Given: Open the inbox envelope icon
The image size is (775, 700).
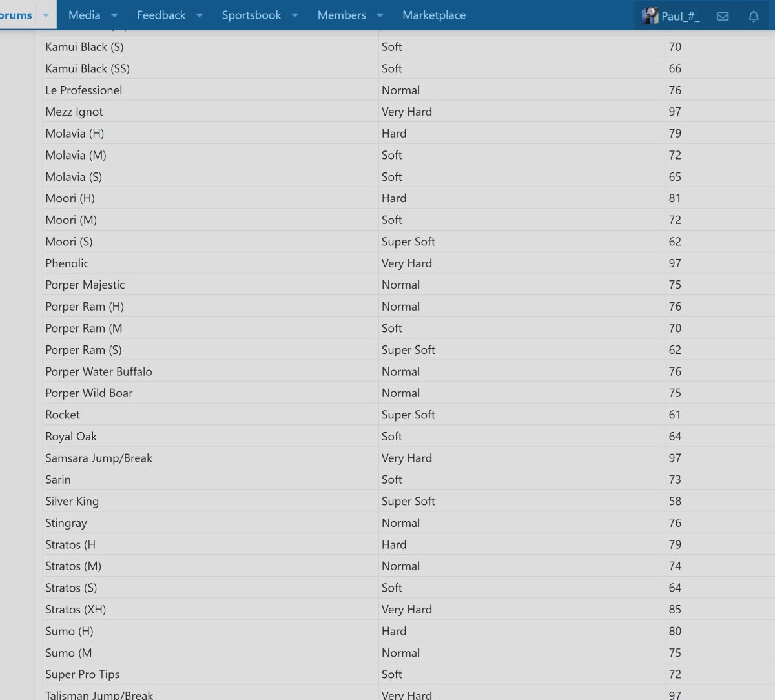Looking at the screenshot, I should click(723, 16).
